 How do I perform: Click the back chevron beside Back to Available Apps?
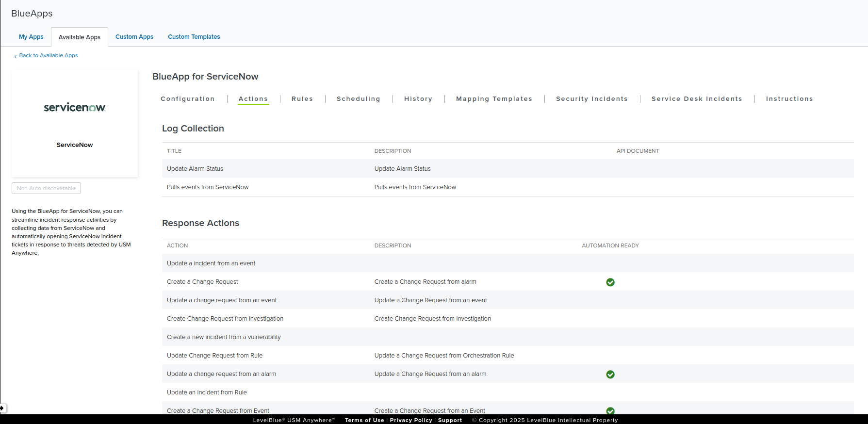pos(16,56)
